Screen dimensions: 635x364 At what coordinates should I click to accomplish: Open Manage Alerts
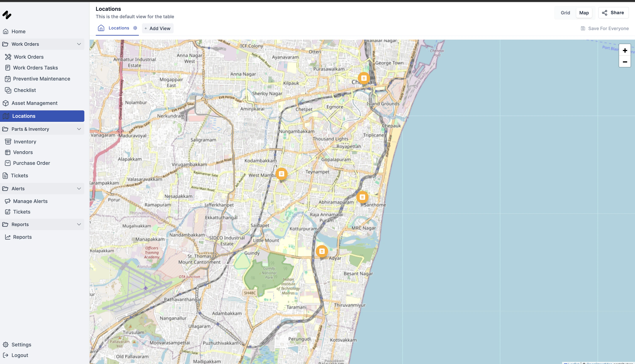click(30, 201)
